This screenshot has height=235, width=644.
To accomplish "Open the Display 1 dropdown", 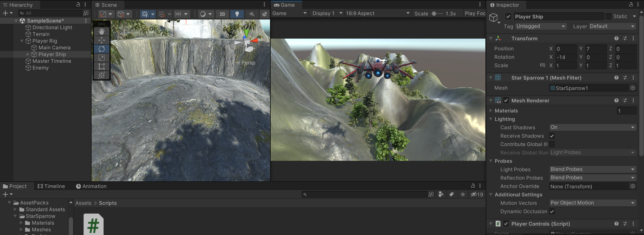I will point(327,13).
